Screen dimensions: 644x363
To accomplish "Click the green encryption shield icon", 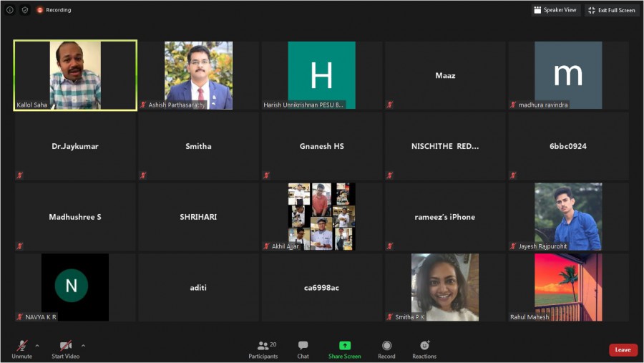I will click(25, 10).
